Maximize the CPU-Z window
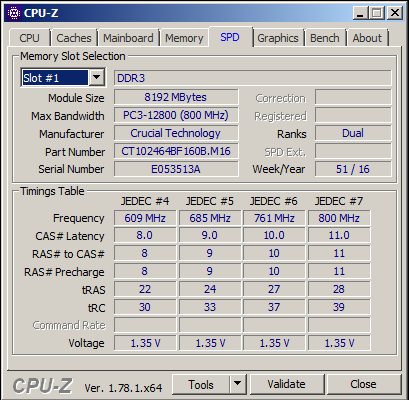This screenshot has height=400, width=409. pyautogui.click(x=377, y=13)
